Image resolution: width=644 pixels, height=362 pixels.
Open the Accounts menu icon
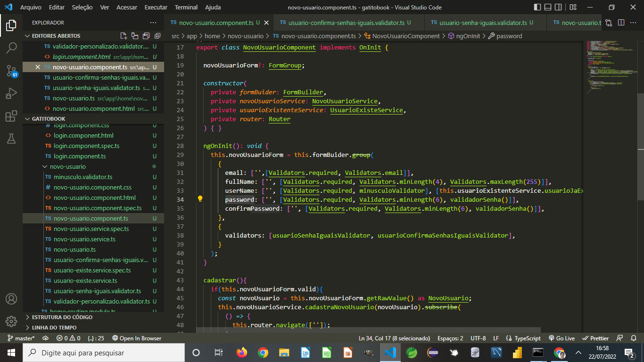click(x=11, y=299)
